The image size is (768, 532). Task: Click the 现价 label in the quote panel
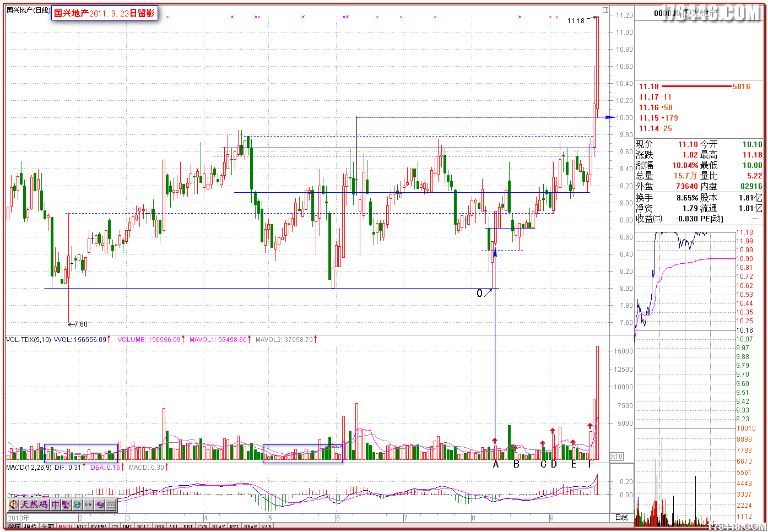click(645, 144)
